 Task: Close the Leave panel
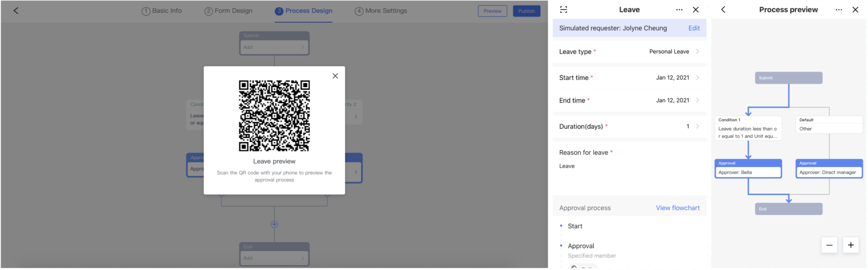tap(696, 10)
